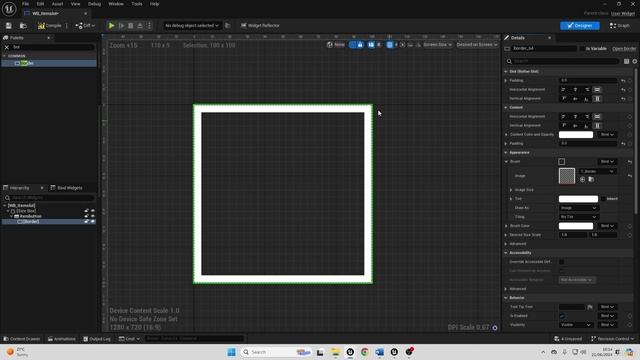The width and height of the screenshot is (640, 360).
Task: Open Details property matrix grid icon
Action: pyautogui.click(x=626, y=61)
